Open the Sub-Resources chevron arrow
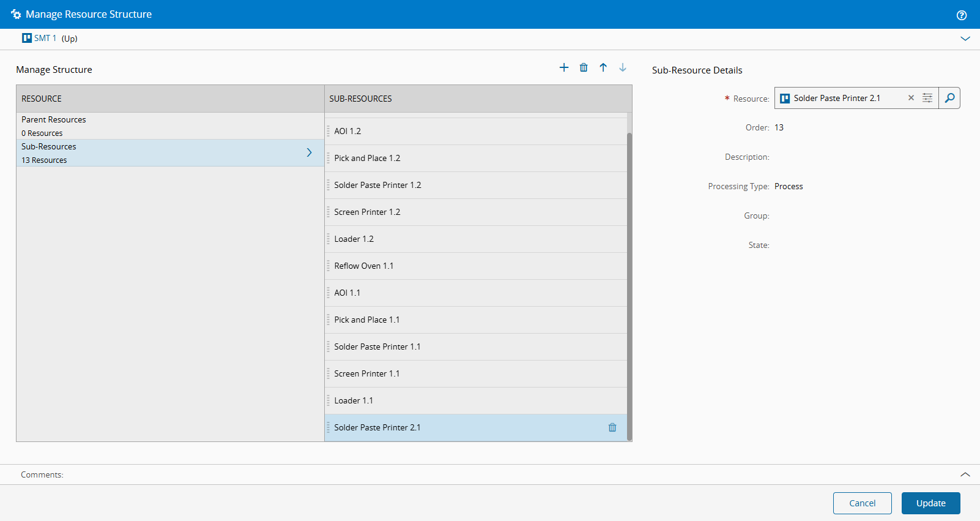Viewport: 980px width, 521px height. click(x=309, y=152)
